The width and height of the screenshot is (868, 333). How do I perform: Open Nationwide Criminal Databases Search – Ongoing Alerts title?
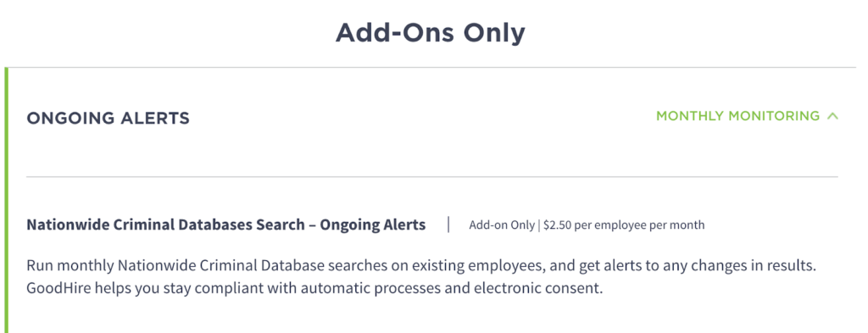pos(225,225)
